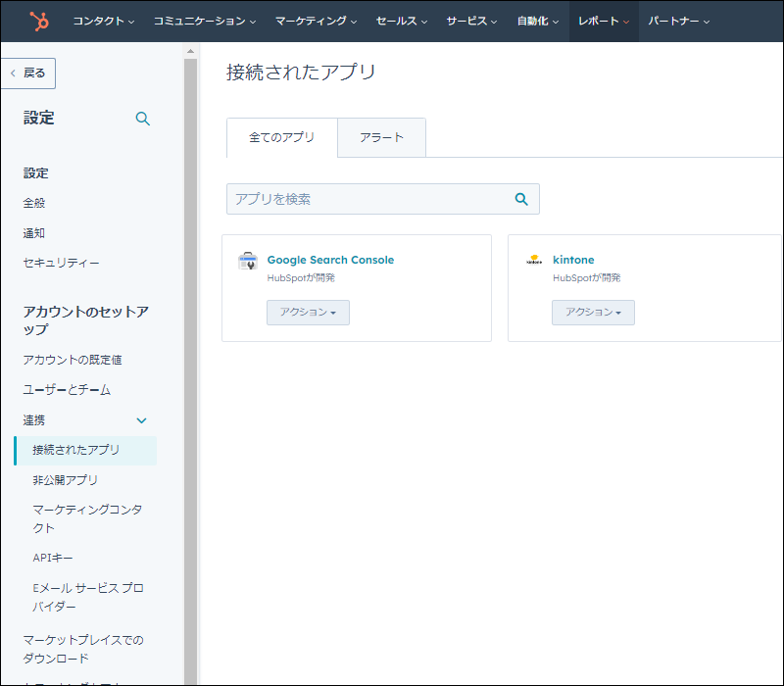Switch to the アラート tab

coord(381,137)
